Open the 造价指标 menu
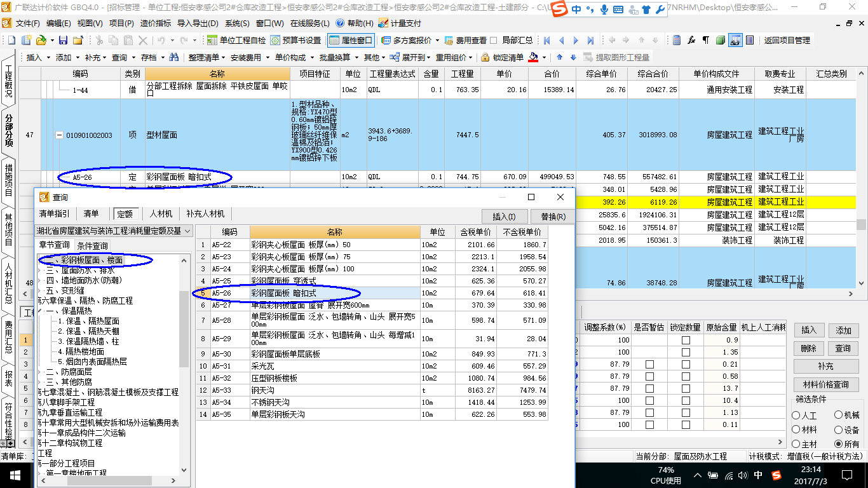This screenshot has width=868, height=488. [x=156, y=23]
